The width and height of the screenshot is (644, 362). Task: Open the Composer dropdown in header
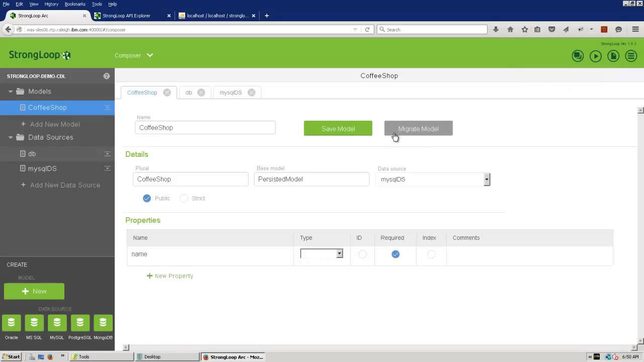(x=134, y=55)
